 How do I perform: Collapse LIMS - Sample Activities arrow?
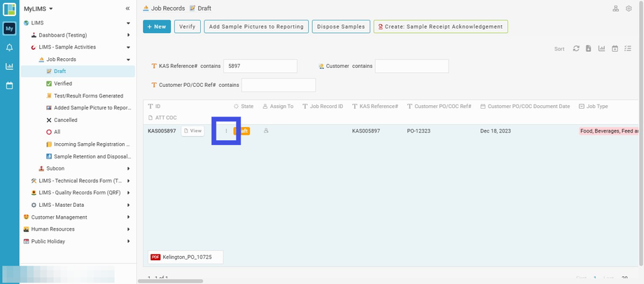[x=128, y=48]
